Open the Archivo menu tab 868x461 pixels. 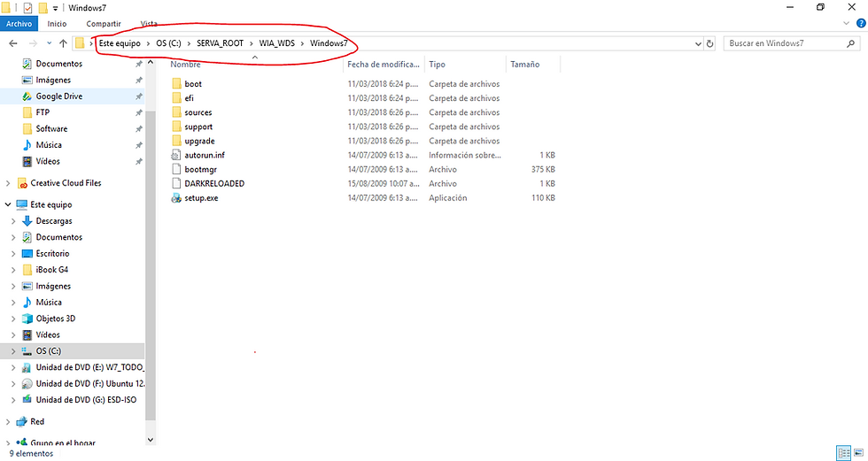19,24
